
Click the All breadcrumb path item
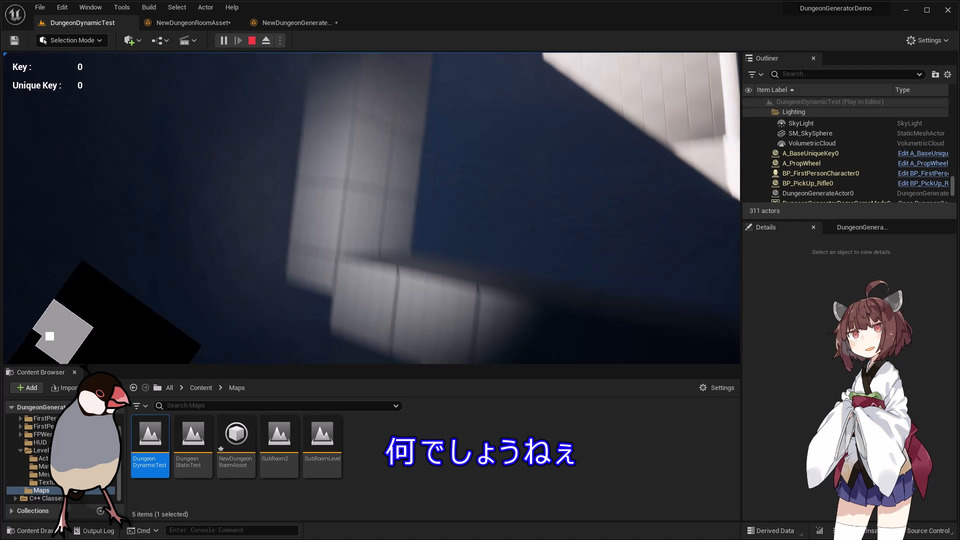(169, 388)
